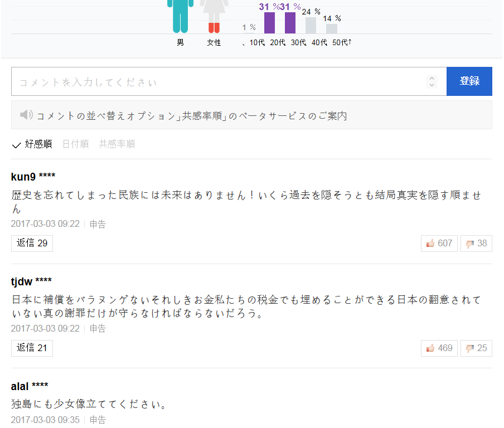Click the comment box resize stepper
Screen dimensions: 504x428
[x=432, y=82]
